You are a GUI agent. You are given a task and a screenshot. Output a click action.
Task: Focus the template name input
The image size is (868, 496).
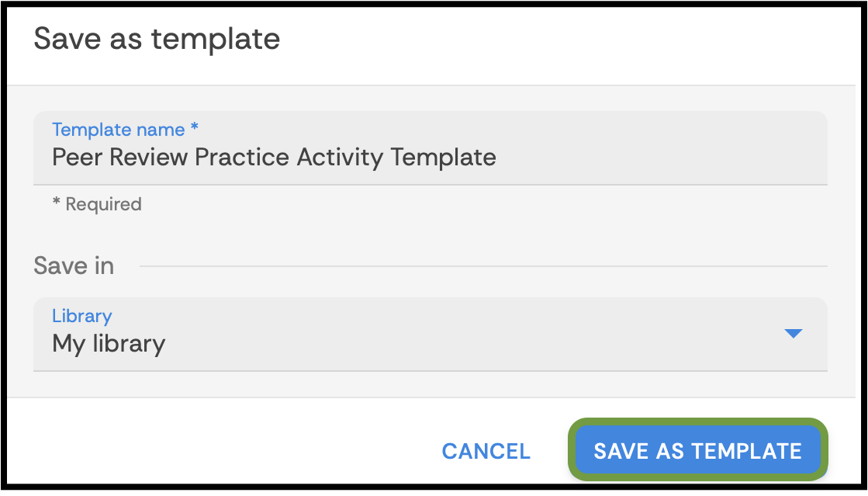(310, 157)
